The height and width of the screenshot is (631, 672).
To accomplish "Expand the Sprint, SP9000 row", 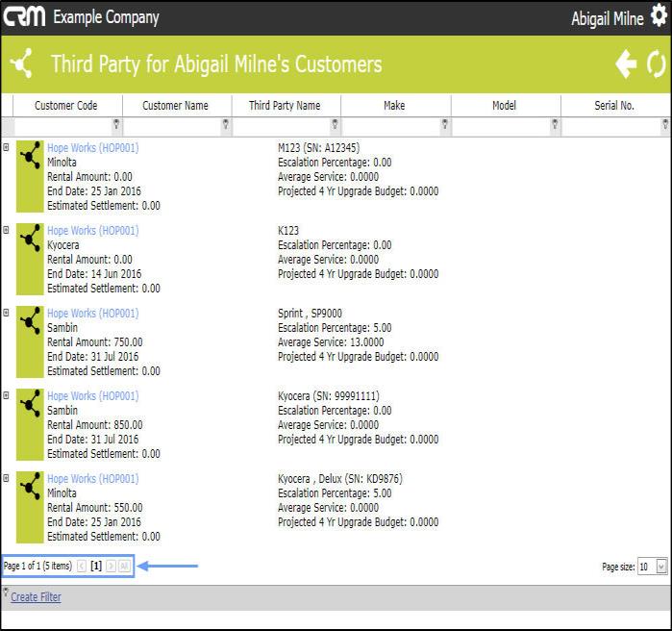I will (6, 313).
